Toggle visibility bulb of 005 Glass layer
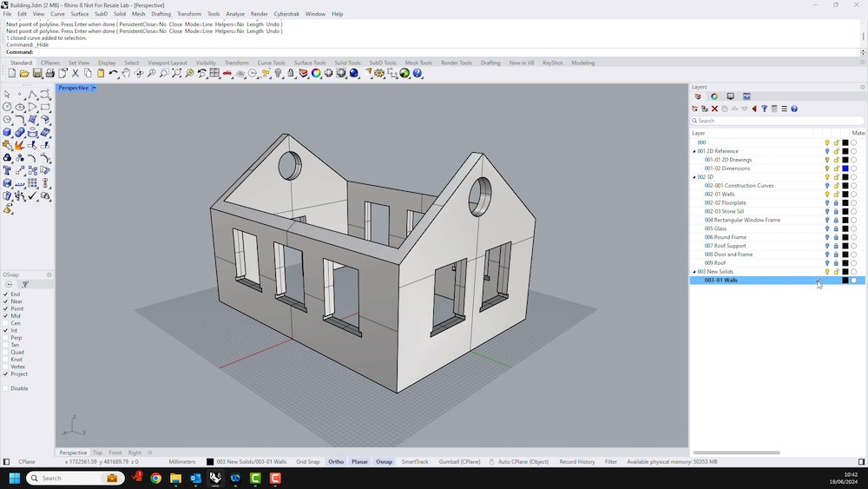The width and height of the screenshot is (868, 489). tap(827, 228)
